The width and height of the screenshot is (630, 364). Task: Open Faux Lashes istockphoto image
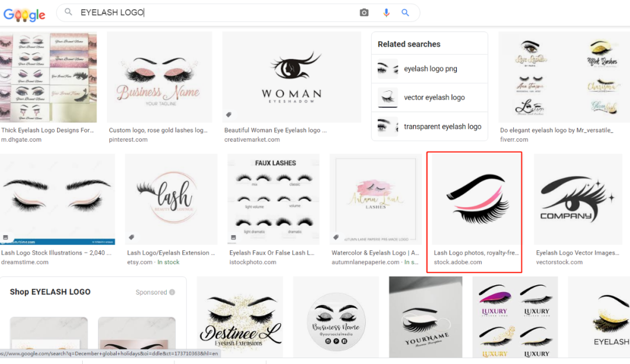click(273, 199)
